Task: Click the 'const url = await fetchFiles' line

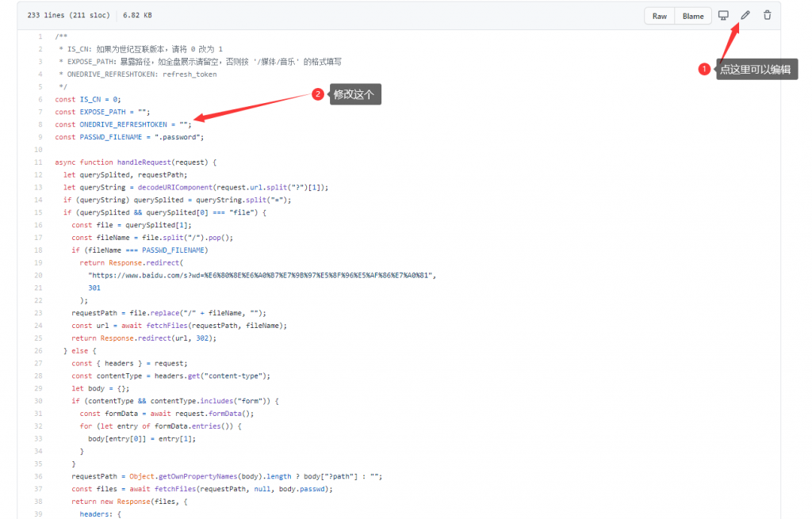Action: click(179, 326)
